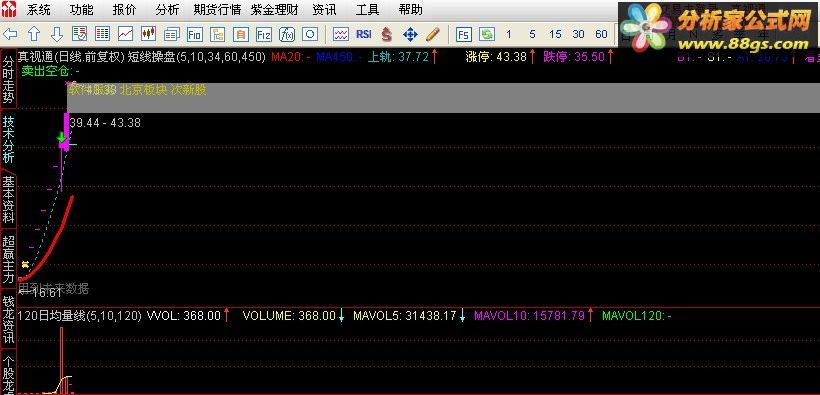This screenshot has width=820, height=395.
Task: Select the 5-minute period button
Action: (x=532, y=35)
